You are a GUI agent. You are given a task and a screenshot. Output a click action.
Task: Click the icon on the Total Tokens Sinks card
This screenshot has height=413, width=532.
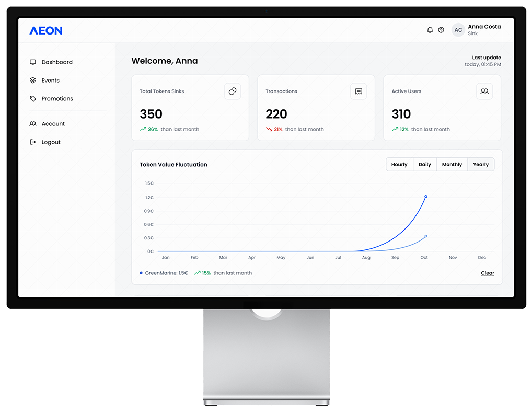click(233, 91)
